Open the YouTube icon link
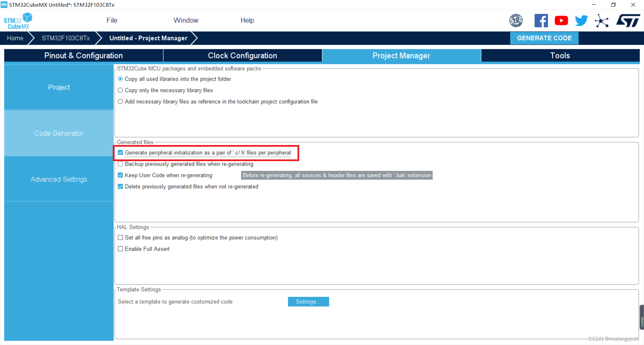 (561, 21)
